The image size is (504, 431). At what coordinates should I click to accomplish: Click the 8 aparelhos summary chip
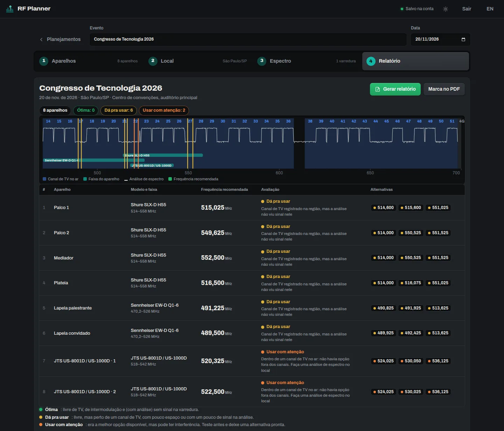point(55,111)
